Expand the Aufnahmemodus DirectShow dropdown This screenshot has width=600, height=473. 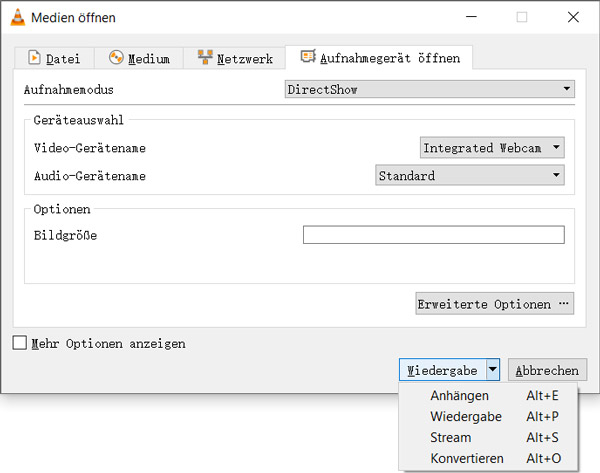429,89
